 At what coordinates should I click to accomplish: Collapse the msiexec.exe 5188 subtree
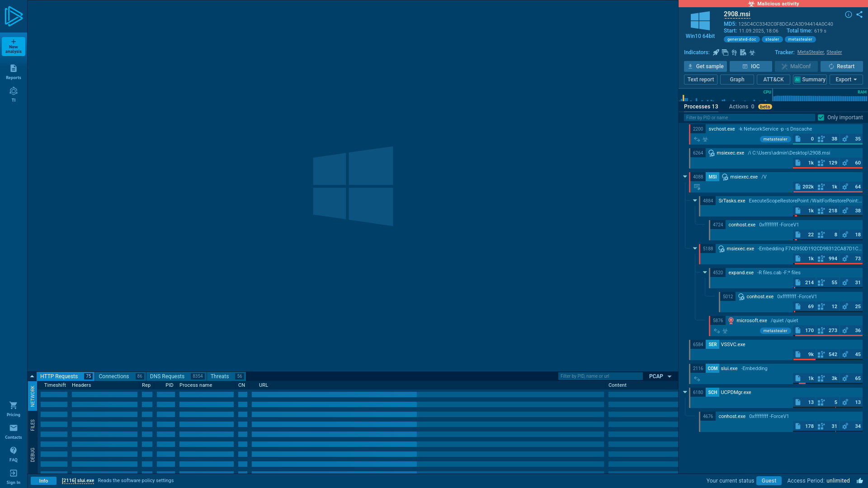[x=695, y=249]
